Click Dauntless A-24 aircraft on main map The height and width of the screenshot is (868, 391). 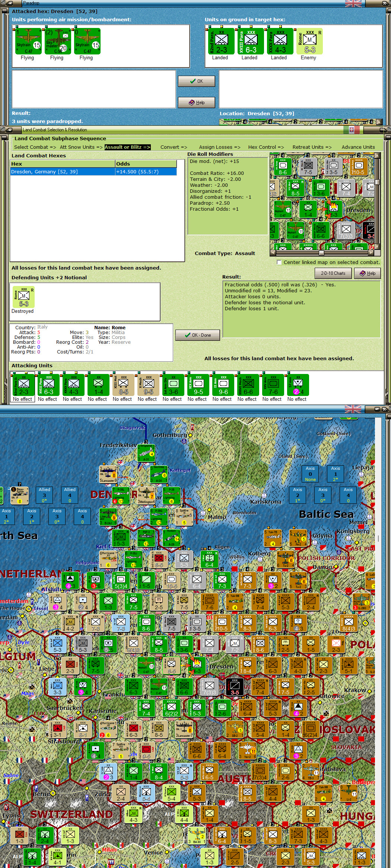159,475
